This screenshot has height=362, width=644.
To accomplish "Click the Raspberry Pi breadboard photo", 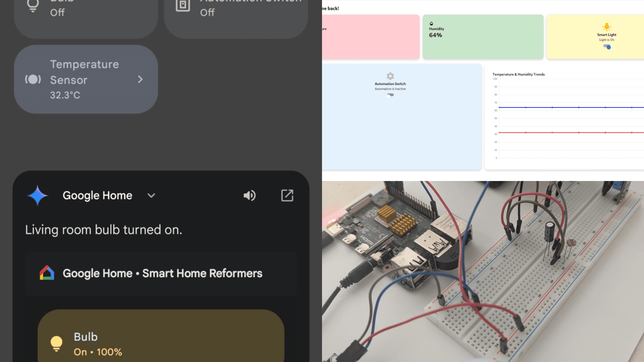I will 483,271.
